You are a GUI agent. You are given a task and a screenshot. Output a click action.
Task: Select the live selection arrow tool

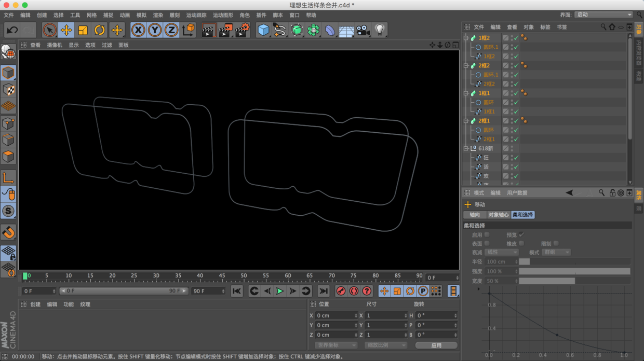[x=49, y=30]
